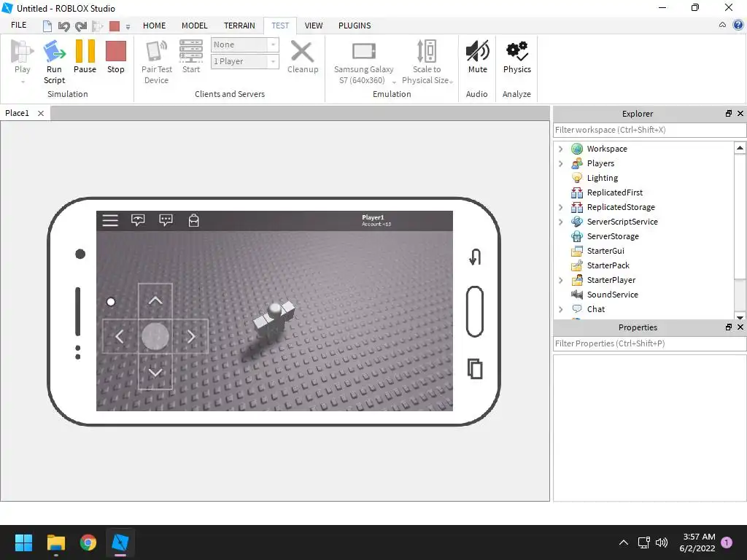747x560 pixels.
Task: Select the TEST ribbon tab
Action: pyautogui.click(x=280, y=26)
